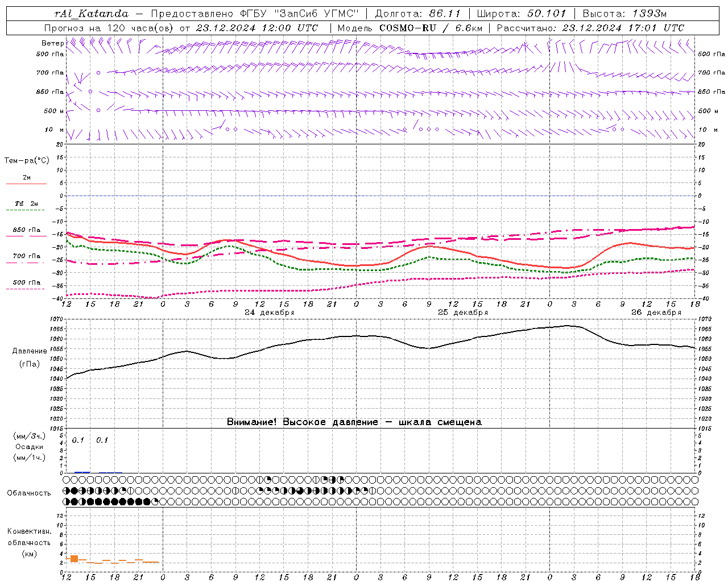The width and height of the screenshot is (728, 582).
Task: Click the rAl_Katanda station title
Action: click(x=92, y=14)
